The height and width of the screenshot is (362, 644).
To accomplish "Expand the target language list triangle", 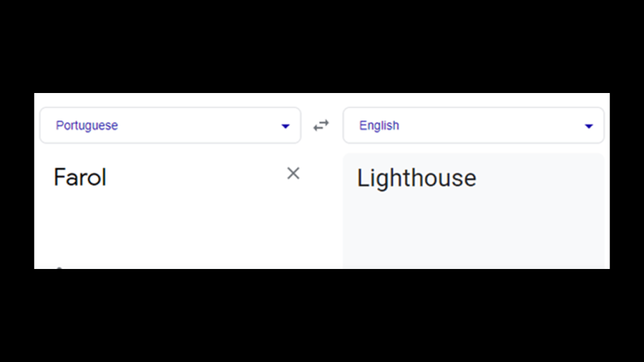I will (x=589, y=126).
